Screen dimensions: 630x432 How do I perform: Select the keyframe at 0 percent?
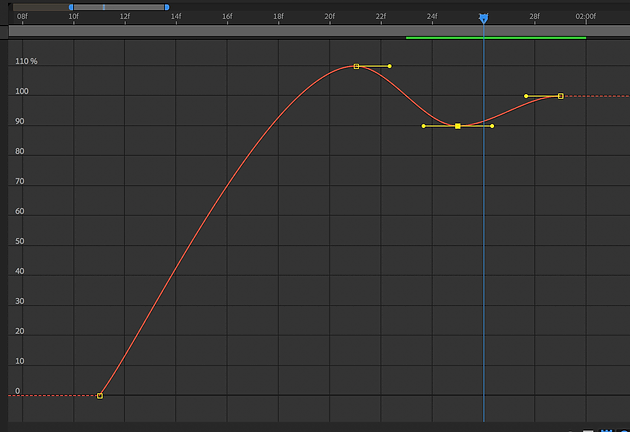pos(100,396)
